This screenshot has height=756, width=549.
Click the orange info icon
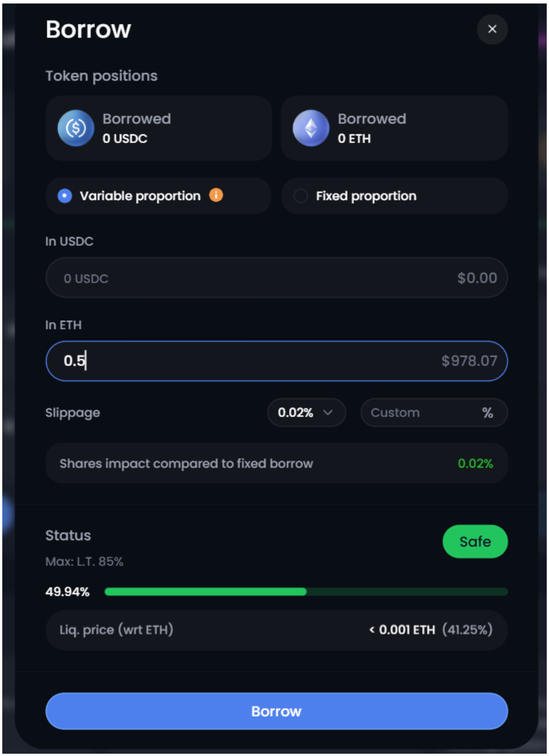pos(216,195)
